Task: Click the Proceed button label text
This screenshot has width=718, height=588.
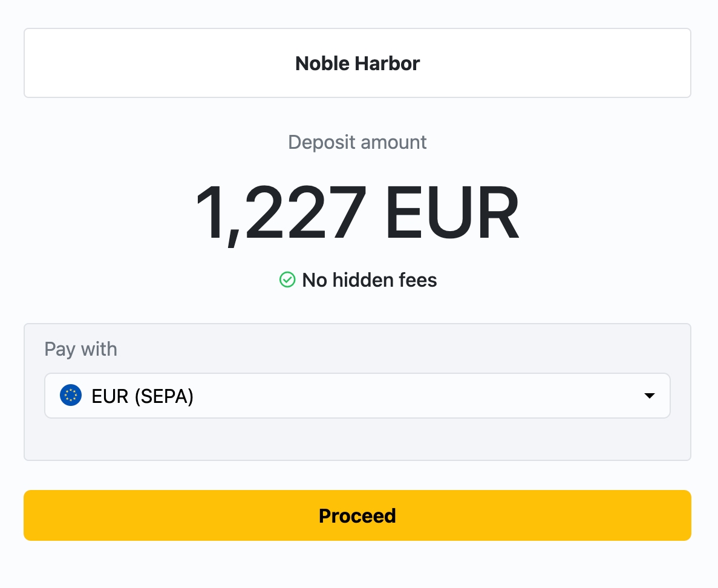Action: [357, 516]
